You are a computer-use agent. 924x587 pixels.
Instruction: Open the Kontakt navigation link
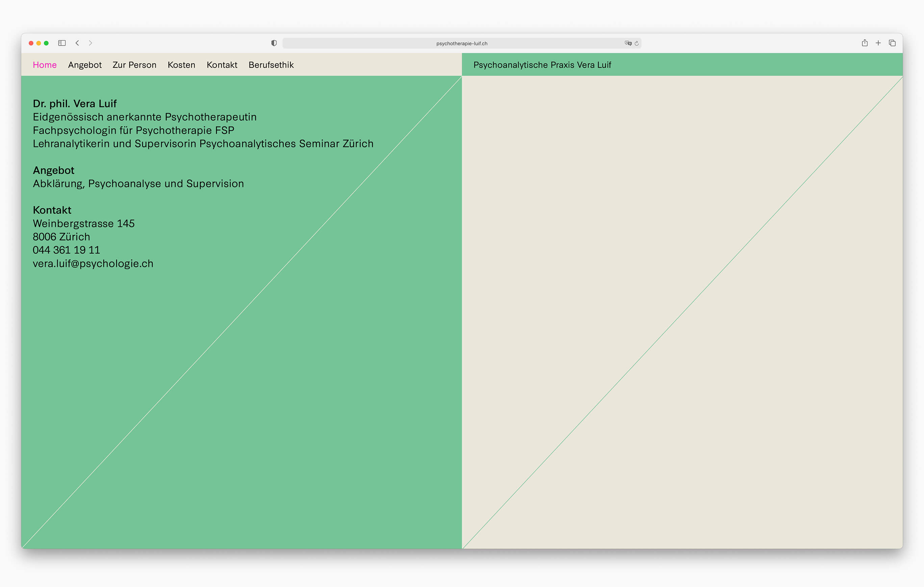[x=222, y=65]
